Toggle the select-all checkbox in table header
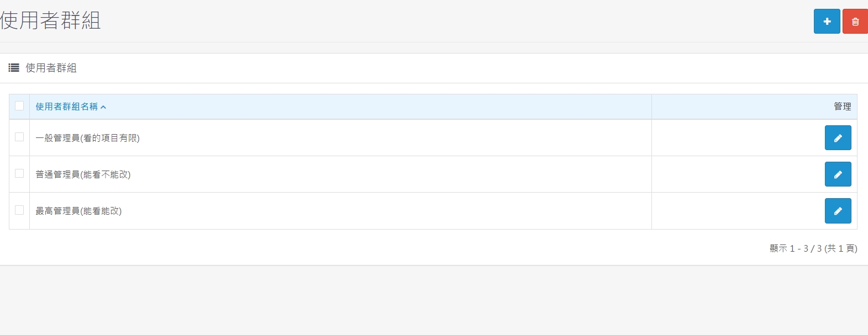Viewport: 868px width, 335px height. pos(19,106)
